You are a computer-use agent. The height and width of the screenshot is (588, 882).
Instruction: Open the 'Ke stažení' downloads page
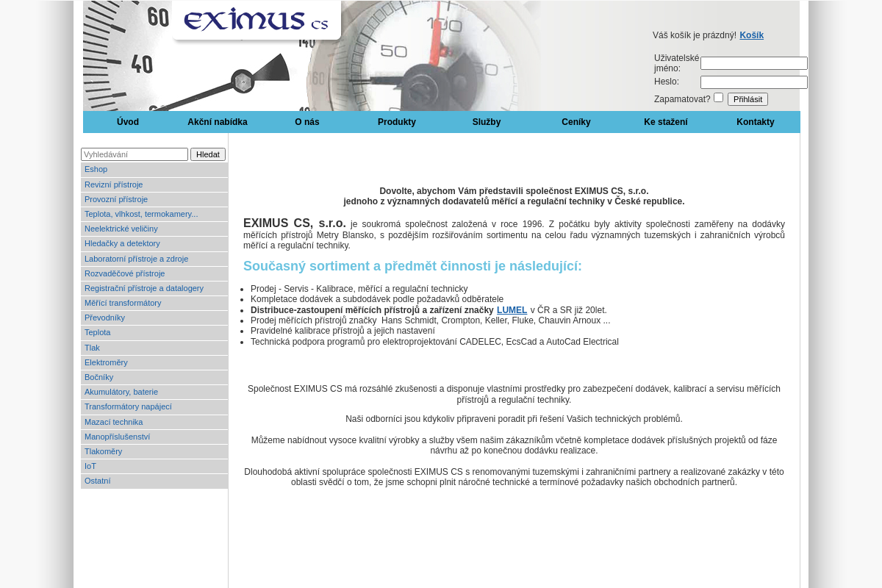coord(666,121)
